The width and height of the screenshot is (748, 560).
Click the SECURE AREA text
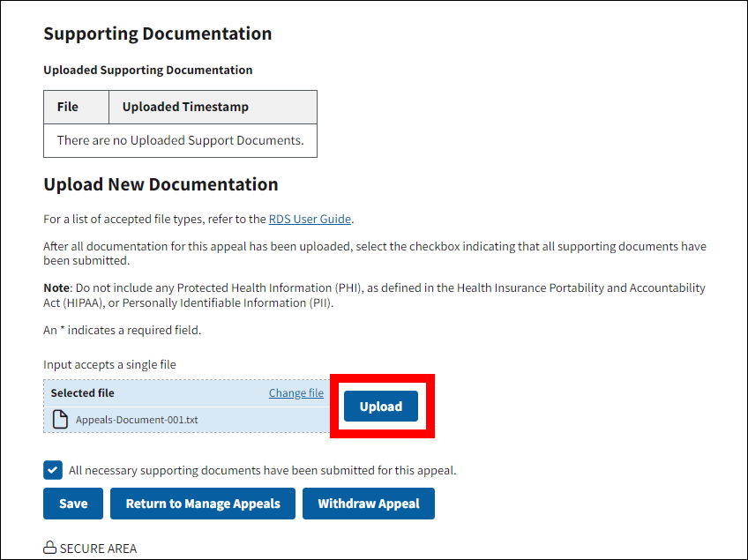tap(98, 549)
